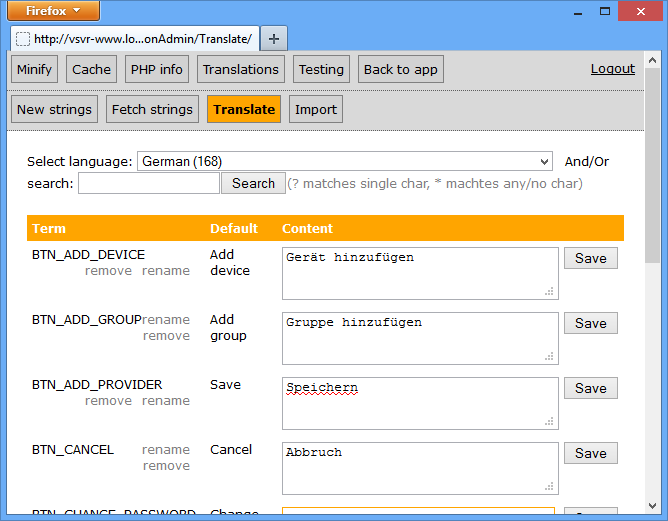This screenshot has width=668, height=521.
Task: Click resize grip of Abbruch textarea
Action: coord(549,486)
